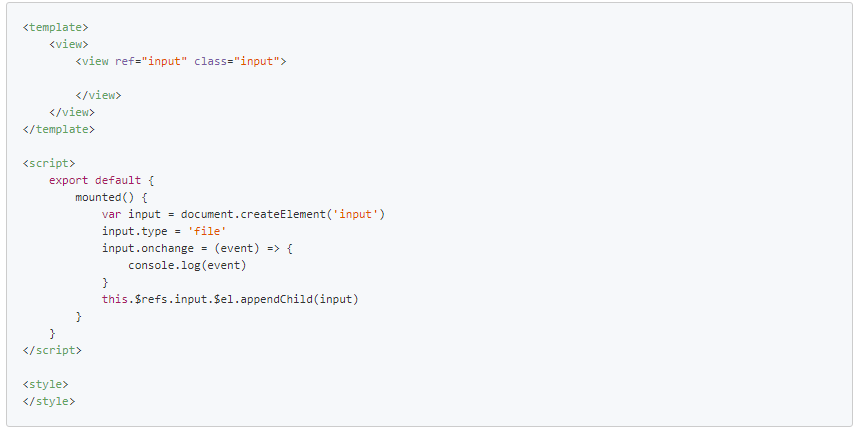Click the closing template tag
The height and width of the screenshot is (431, 861).
(59, 130)
